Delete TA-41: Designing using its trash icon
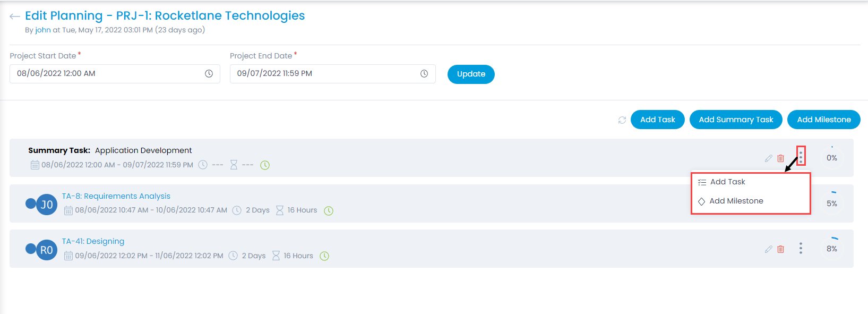The height and width of the screenshot is (314, 868). coord(780,248)
